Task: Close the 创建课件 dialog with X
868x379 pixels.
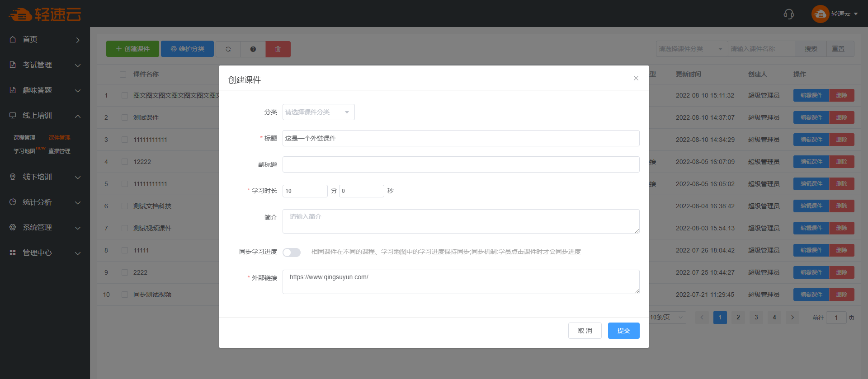Action: tap(636, 78)
